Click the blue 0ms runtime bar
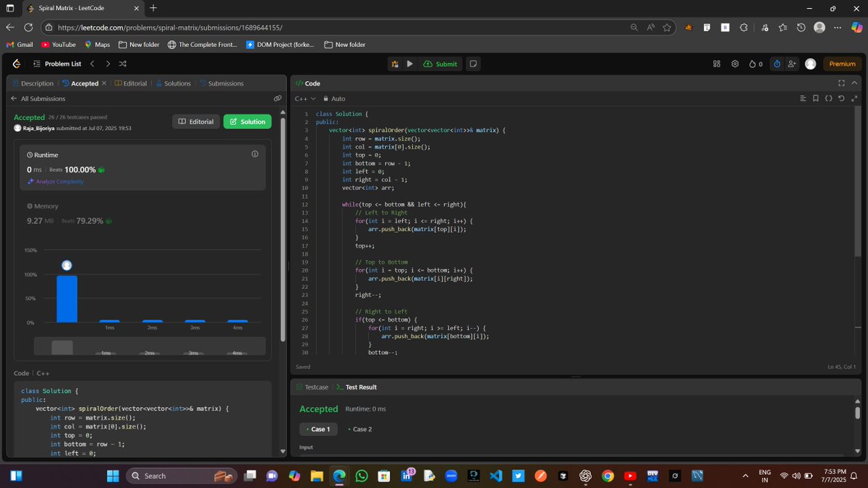Image resolution: width=868 pixels, height=488 pixels. 67,299
